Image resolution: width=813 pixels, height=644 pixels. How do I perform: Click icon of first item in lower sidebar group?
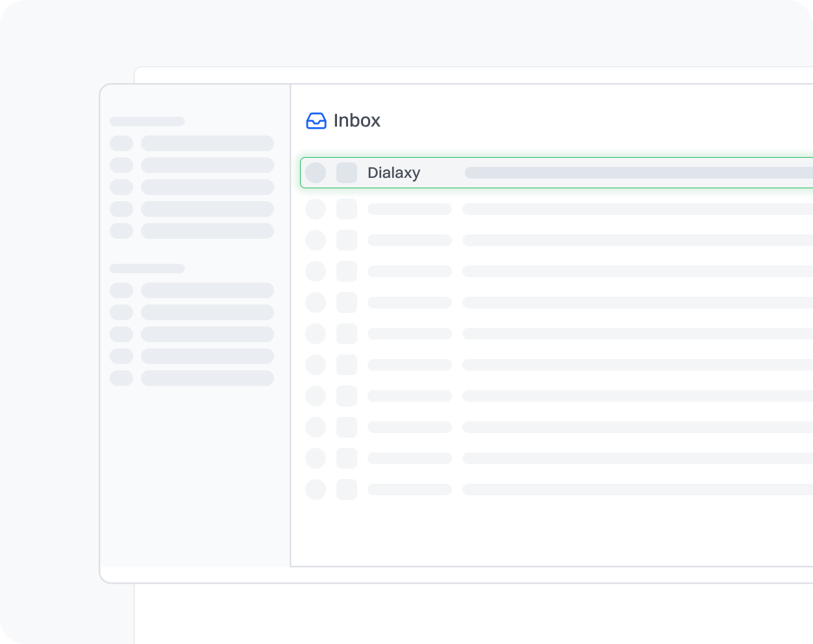coord(121,290)
